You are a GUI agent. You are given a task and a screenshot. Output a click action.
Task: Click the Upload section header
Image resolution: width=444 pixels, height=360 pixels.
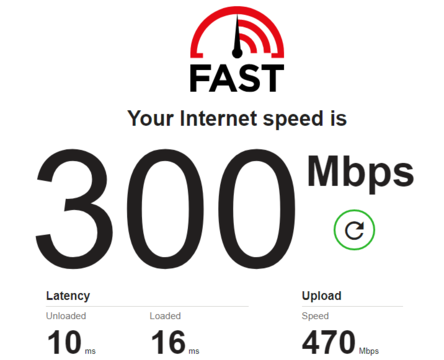point(322,296)
